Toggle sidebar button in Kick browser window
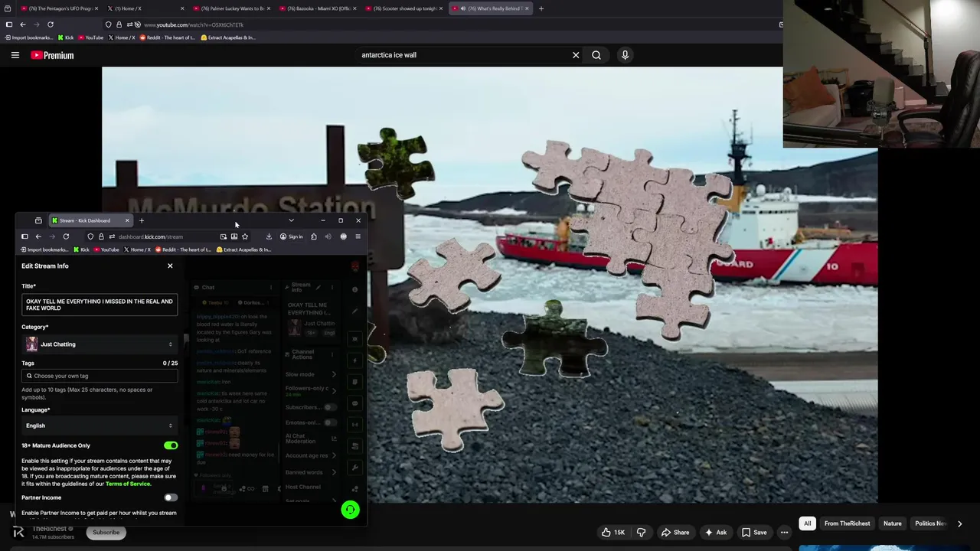The width and height of the screenshot is (980, 551). tap(24, 236)
